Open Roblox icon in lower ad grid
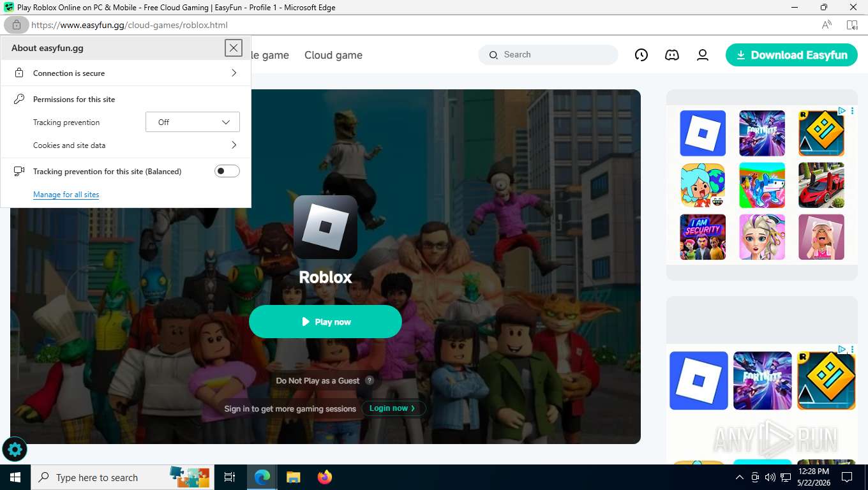Viewport: 868px width, 490px height. point(699,381)
